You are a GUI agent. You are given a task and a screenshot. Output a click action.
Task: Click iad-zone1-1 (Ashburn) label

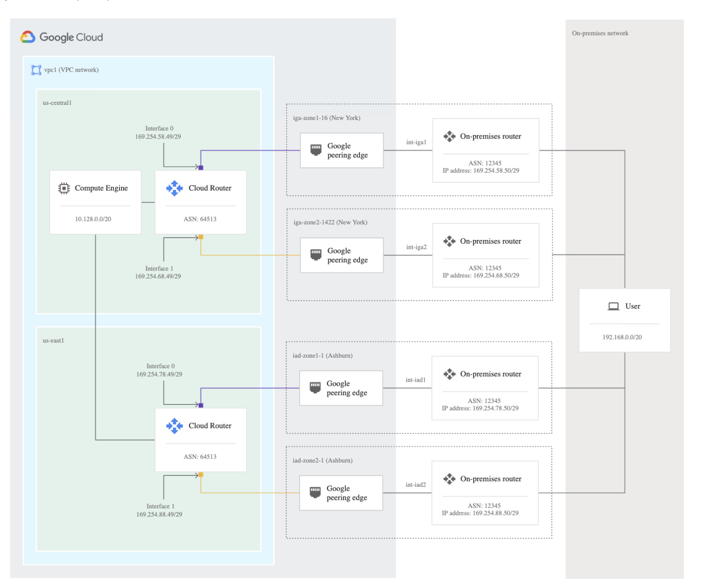[323, 356]
